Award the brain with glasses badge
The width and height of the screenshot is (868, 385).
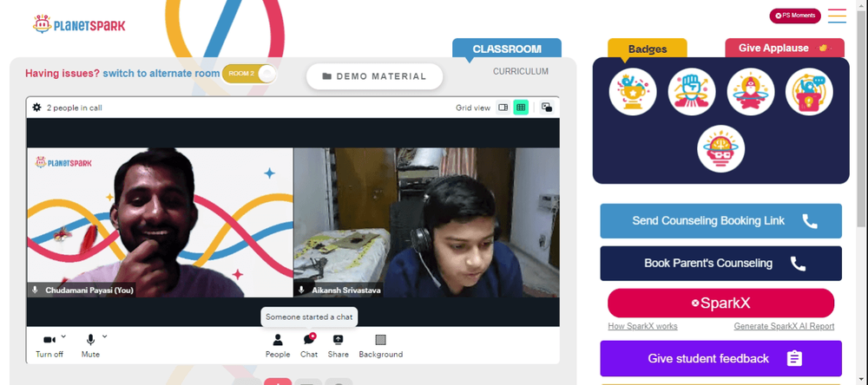click(x=720, y=149)
